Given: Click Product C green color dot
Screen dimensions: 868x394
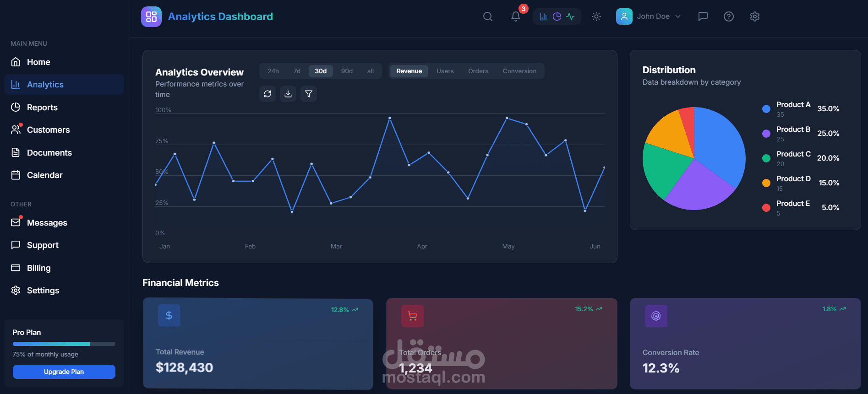Looking at the screenshot, I should tap(766, 158).
